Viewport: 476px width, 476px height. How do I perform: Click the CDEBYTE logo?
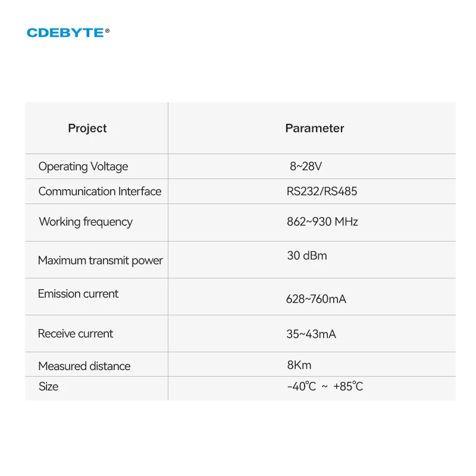tap(65, 33)
